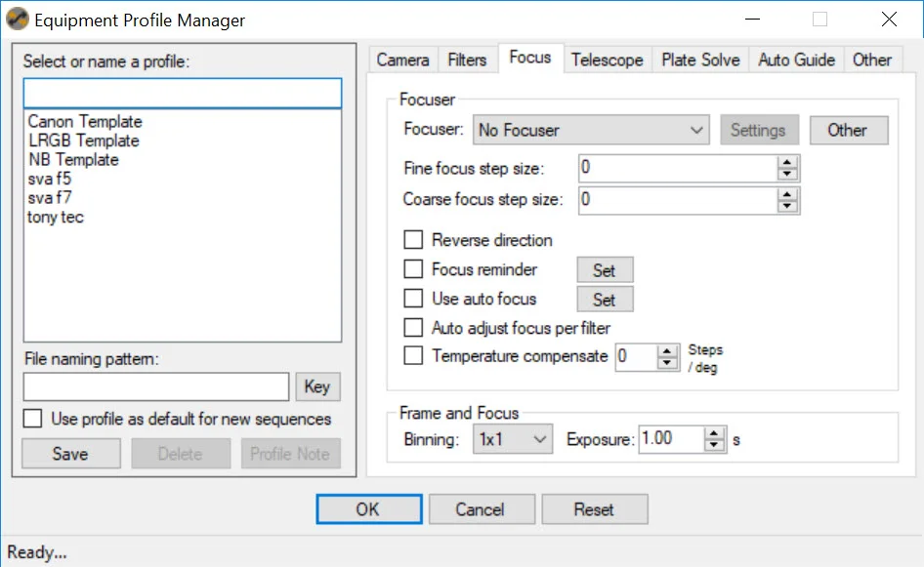Click the Cancel button
924x567 pixels.
[x=482, y=509]
